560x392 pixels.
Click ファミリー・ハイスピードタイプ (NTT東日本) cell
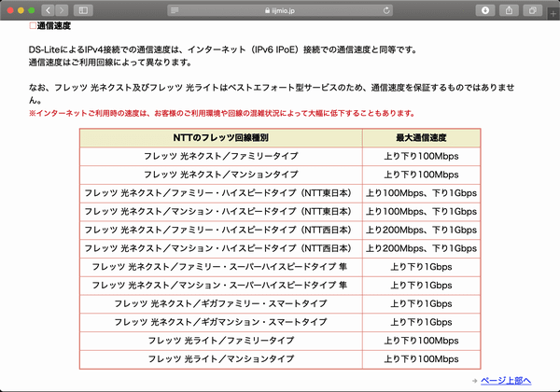[221, 193]
